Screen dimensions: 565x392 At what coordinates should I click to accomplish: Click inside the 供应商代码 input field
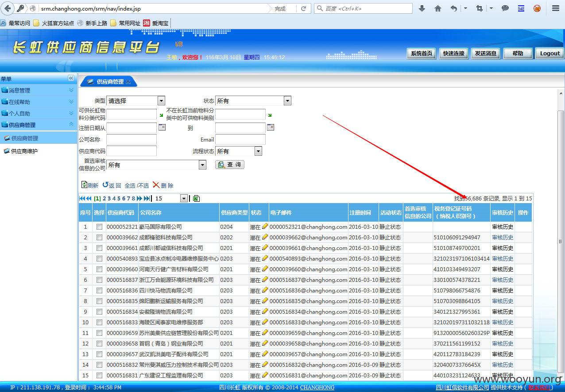point(132,151)
